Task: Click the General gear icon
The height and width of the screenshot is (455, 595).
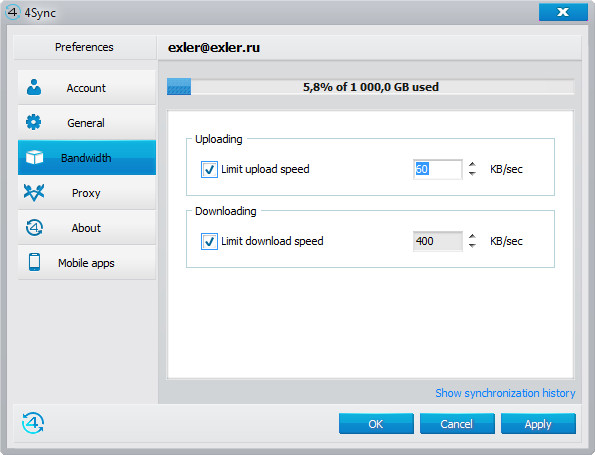Action: [34, 122]
